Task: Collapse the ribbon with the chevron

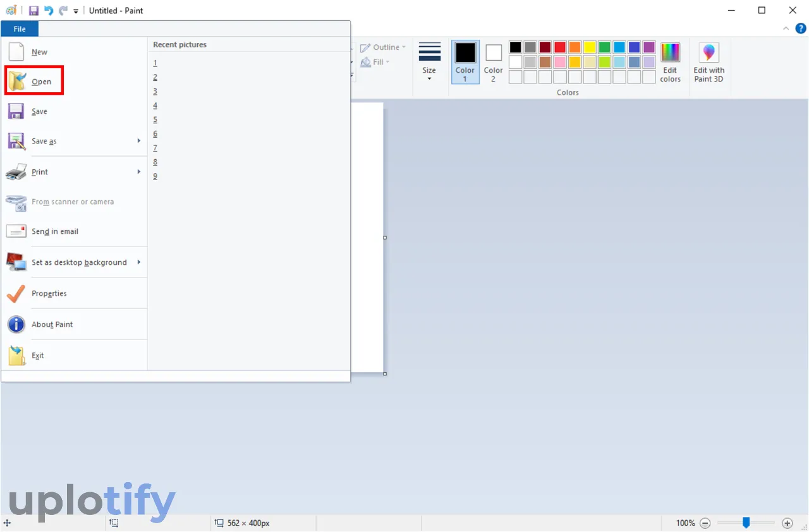Action: tap(786, 28)
